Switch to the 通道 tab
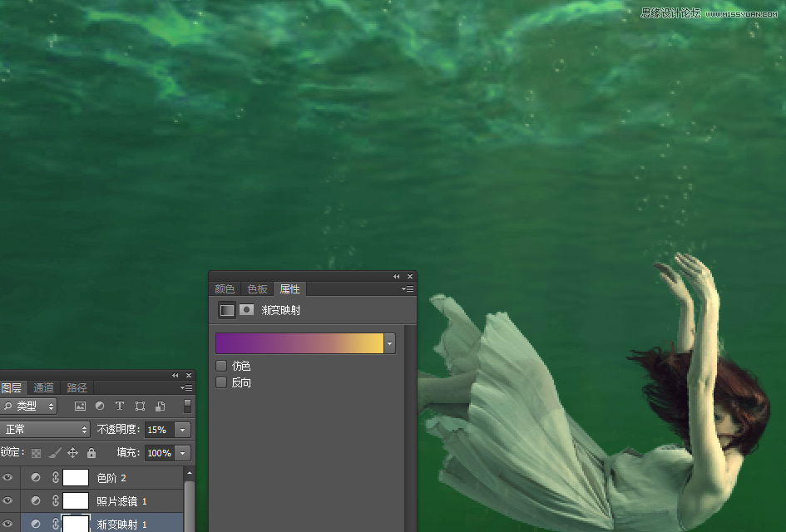 (x=43, y=387)
